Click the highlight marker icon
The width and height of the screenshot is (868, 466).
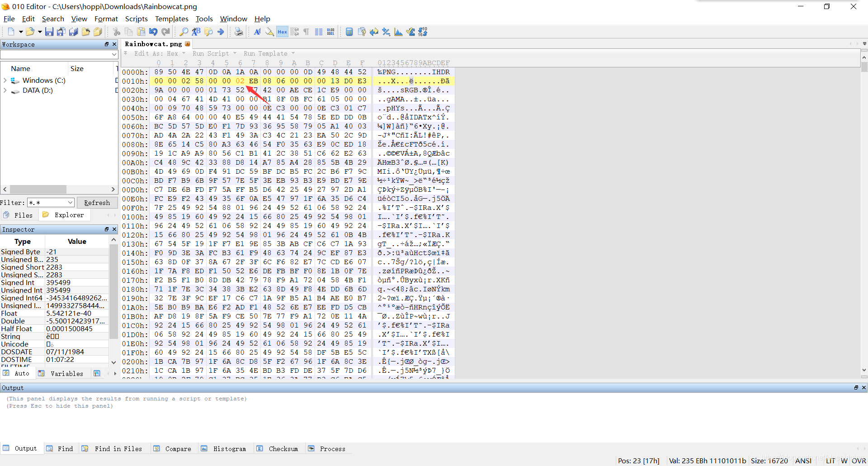[x=269, y=32]
